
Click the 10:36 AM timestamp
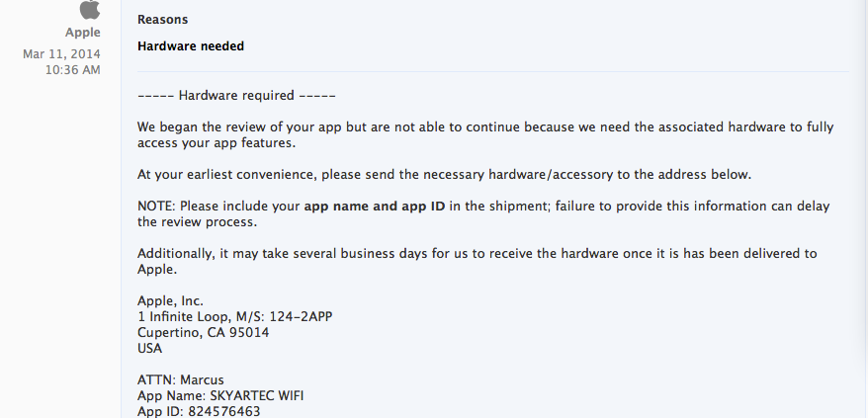(x=72, y=70)
